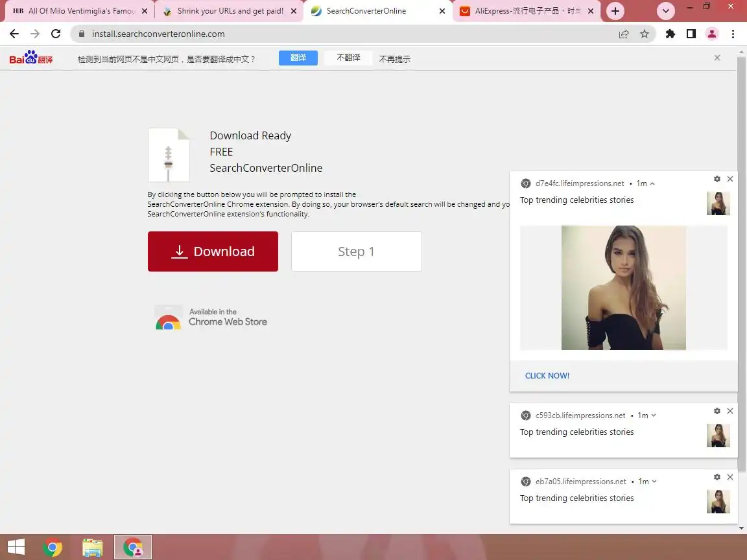Close the SearchConverterOnline tab
Screen dimensions: 747x560
pyautogui.click(x=442, y=11)
